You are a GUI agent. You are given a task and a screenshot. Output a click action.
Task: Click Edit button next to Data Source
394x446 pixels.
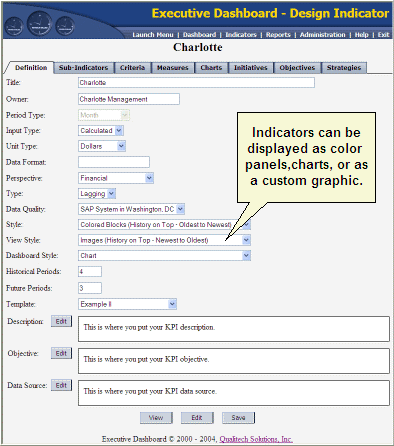[61, 385]
